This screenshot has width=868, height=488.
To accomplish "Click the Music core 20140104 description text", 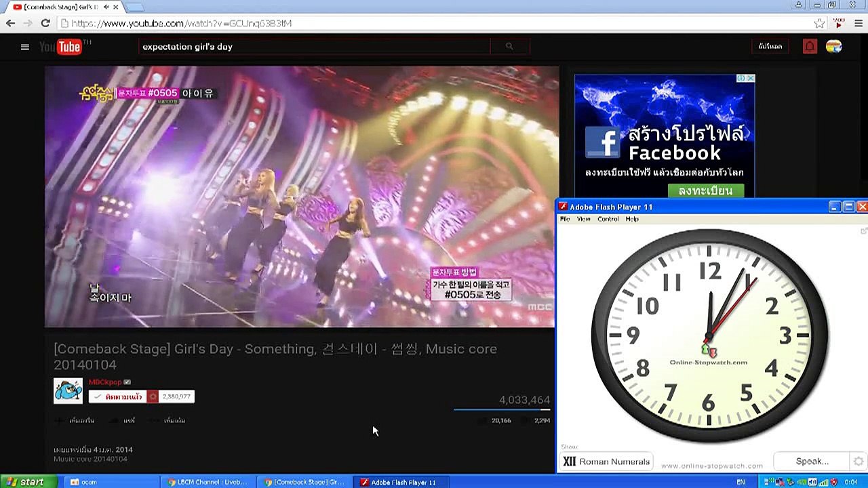I will pyautogui.click(x=90, y=459).
